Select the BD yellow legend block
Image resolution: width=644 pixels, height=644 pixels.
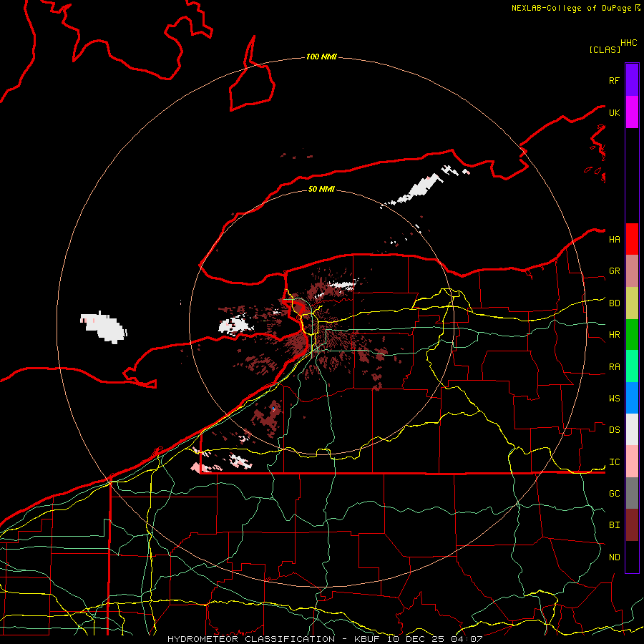pyautogui.click(x=632, y=303)
